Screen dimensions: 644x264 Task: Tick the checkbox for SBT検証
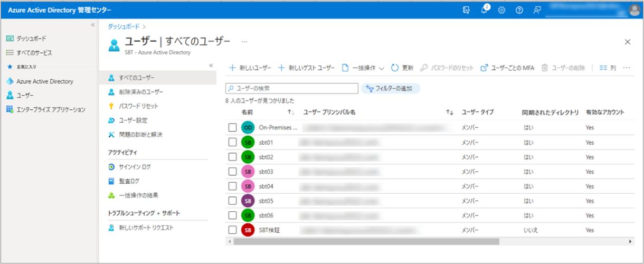point(232,230)
